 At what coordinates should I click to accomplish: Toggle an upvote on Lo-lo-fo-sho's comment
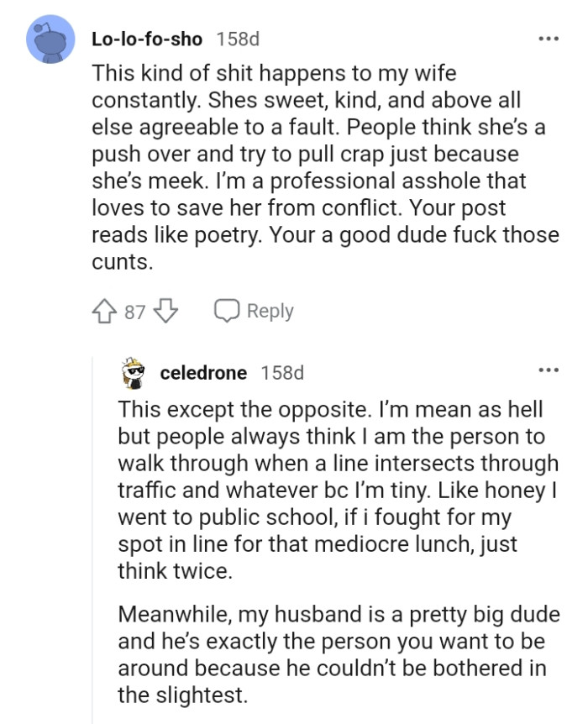(102, 311)
